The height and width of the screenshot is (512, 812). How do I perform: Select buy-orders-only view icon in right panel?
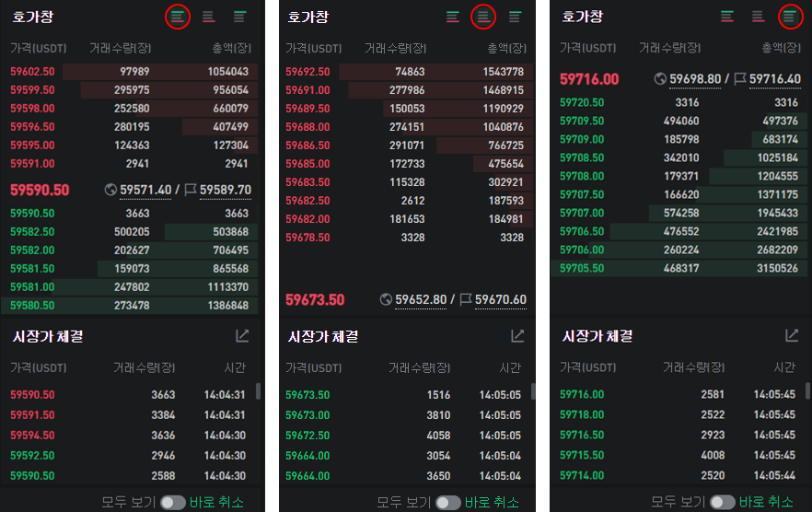click(790, 17)
